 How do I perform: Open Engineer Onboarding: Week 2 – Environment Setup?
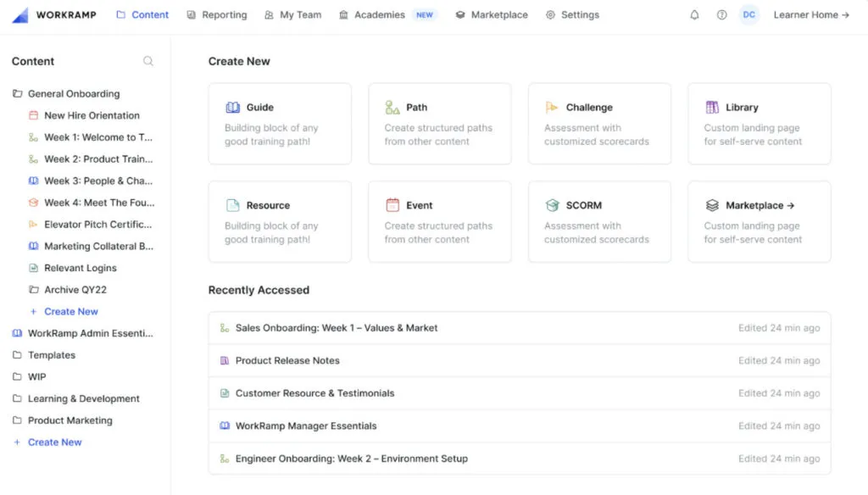[x=520, y=459]
